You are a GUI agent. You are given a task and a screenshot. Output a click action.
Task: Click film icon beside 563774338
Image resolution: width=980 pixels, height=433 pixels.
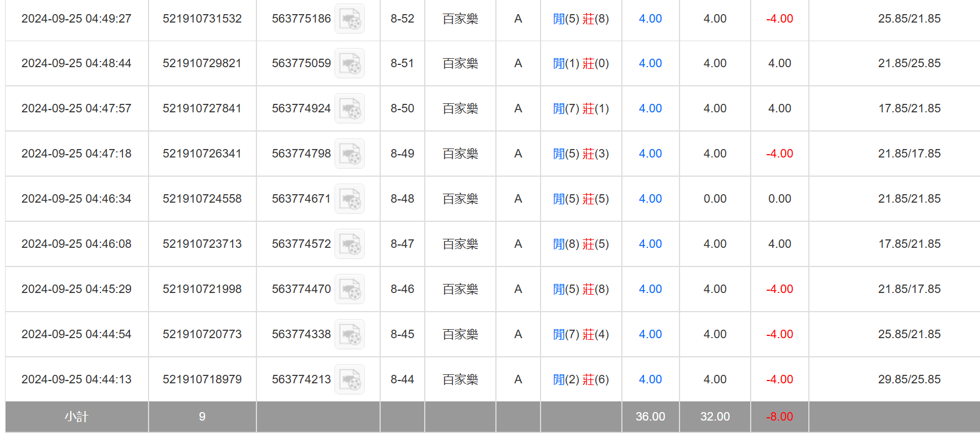[350, 334]
